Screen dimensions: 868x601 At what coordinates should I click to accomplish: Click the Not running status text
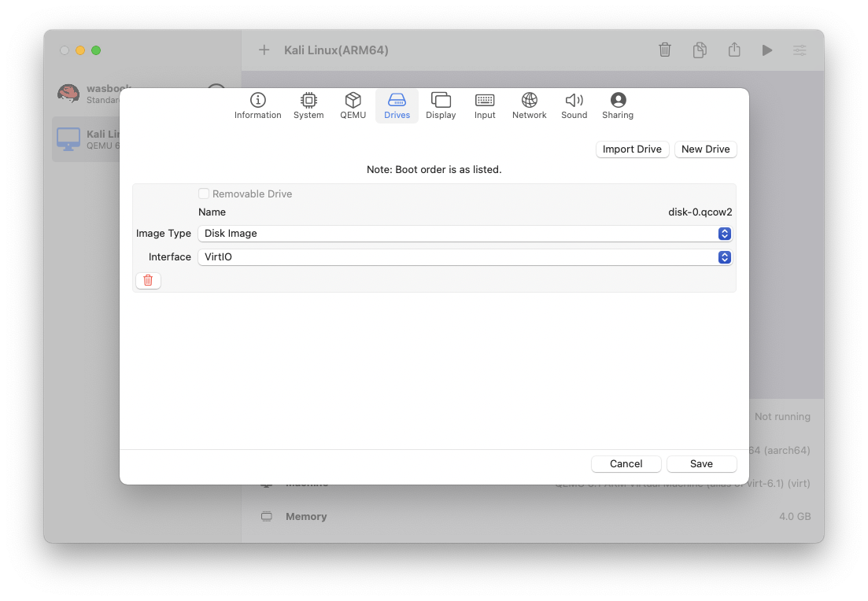782,417
